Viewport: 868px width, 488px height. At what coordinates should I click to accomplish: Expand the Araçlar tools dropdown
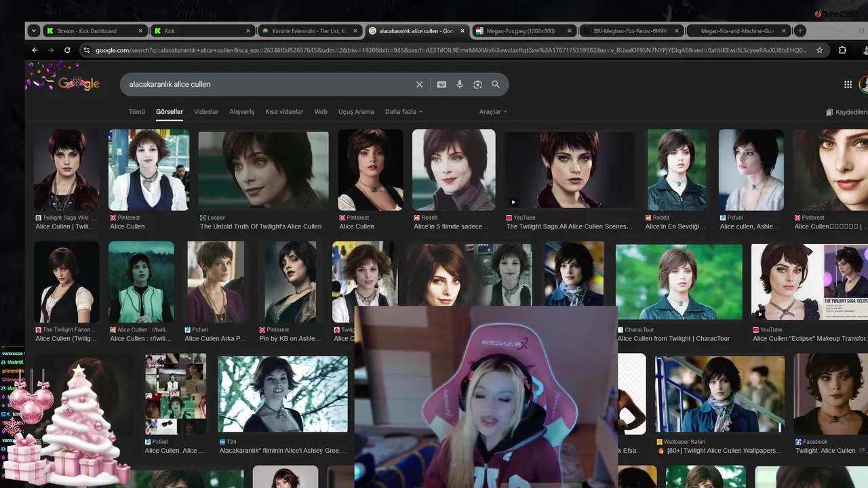tap(493, 112)
